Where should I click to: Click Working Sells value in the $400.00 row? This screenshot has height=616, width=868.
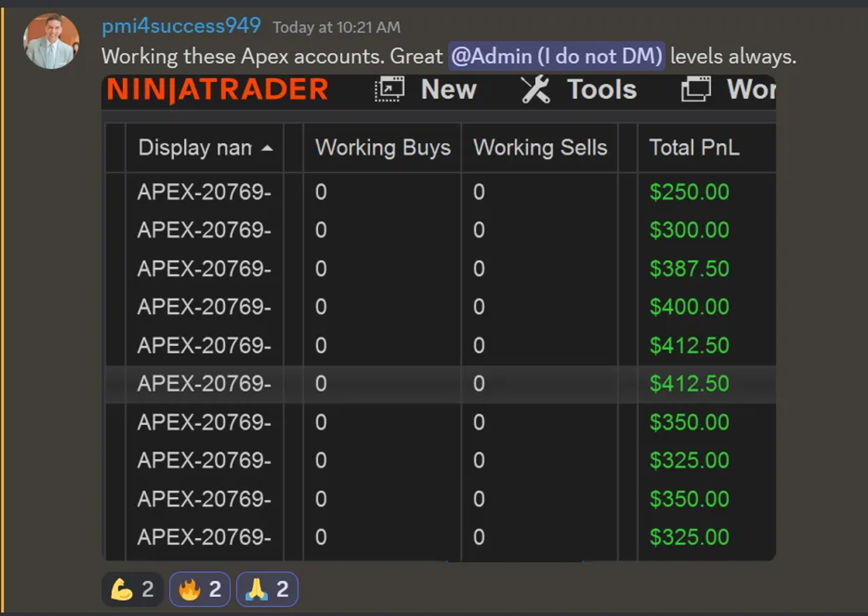479,307
